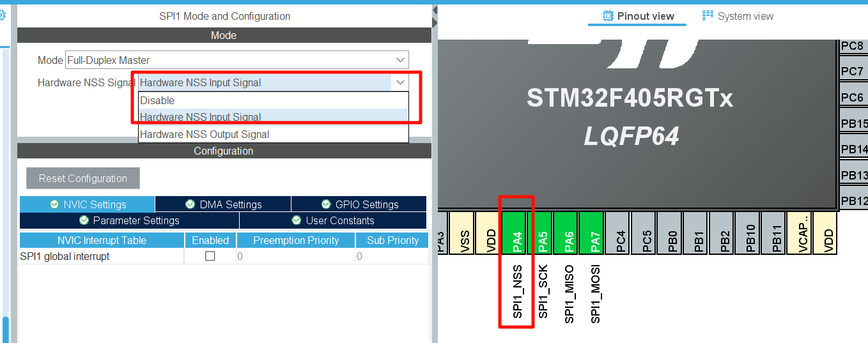This screenshot has height=343, width=868.
Task: Click the SPI1_MISO pin label
Action: (x=569, y=294)
